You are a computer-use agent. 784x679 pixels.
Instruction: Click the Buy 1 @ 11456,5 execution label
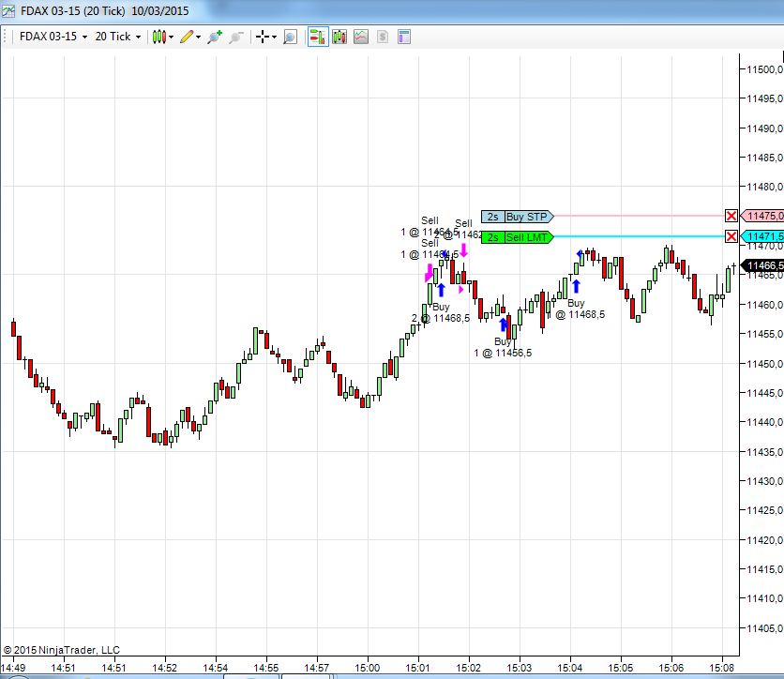pos(503,348)
